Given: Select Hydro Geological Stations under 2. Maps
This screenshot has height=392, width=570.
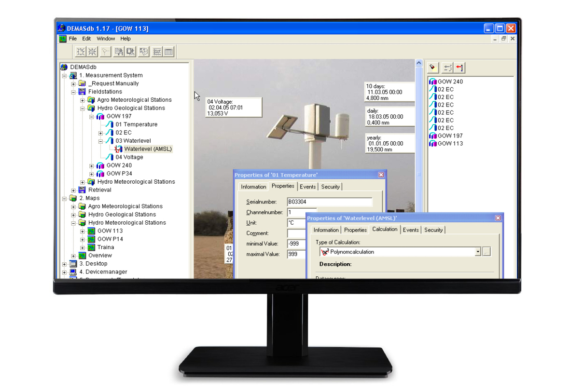Looking at the screenshot, I should click(122, 215).
